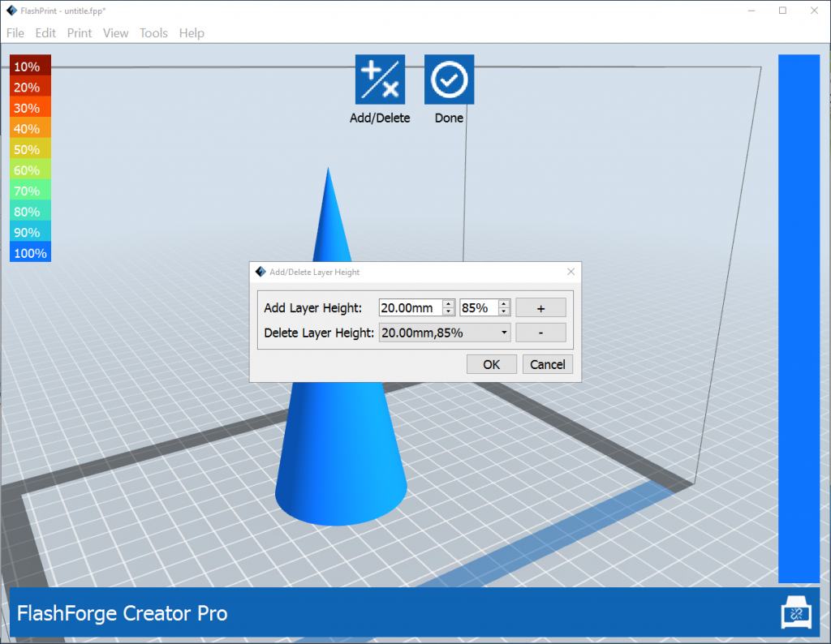Image resolution: width=831 pixels, height=644 pixels.
Task: Click the Add/Delete layer icon
Action: 380,79
